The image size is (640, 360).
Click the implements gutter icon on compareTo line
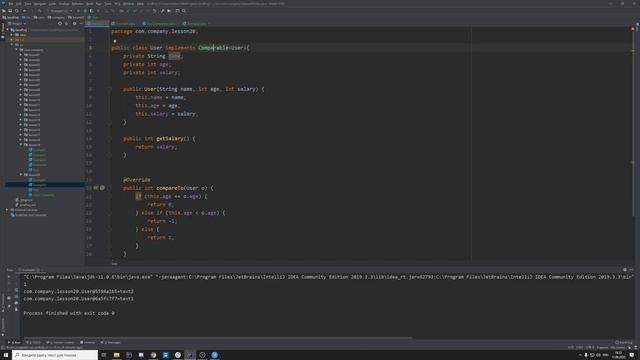[x=96, y=188]
